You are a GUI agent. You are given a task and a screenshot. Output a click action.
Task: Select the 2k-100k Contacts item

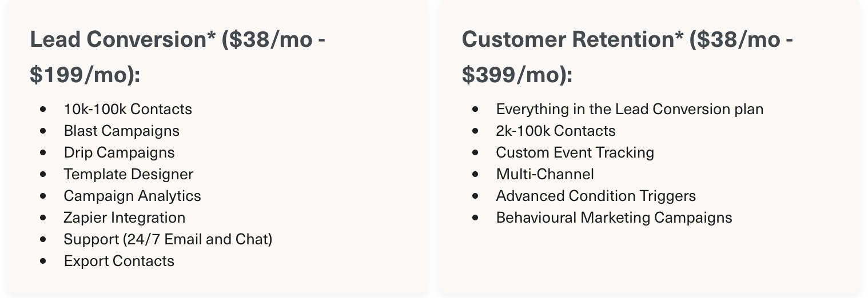tap(556, 131)
